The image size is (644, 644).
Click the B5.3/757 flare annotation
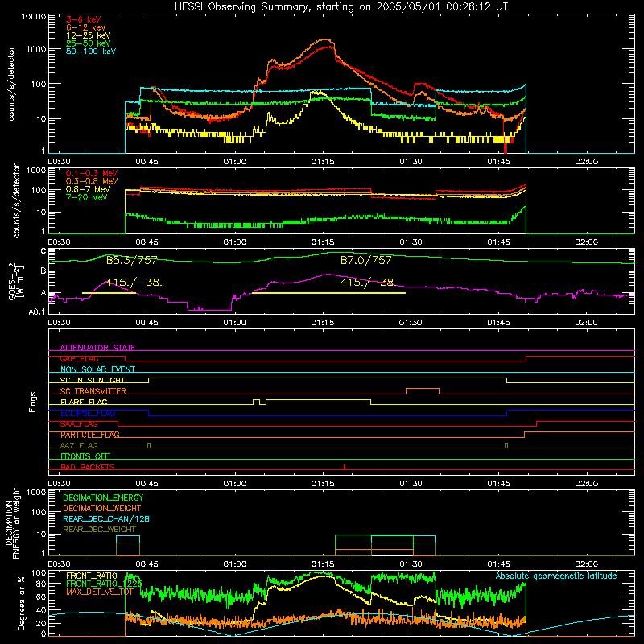(x=131, y=260)
